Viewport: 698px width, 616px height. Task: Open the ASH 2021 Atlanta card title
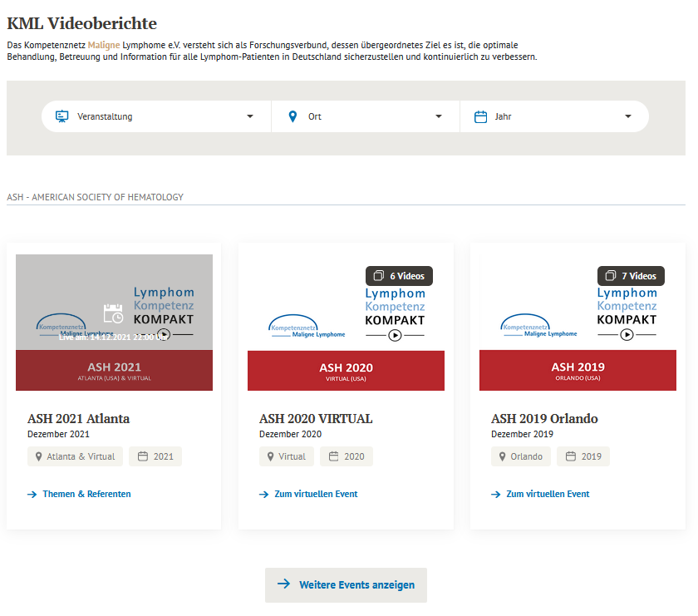pos(78,418)
